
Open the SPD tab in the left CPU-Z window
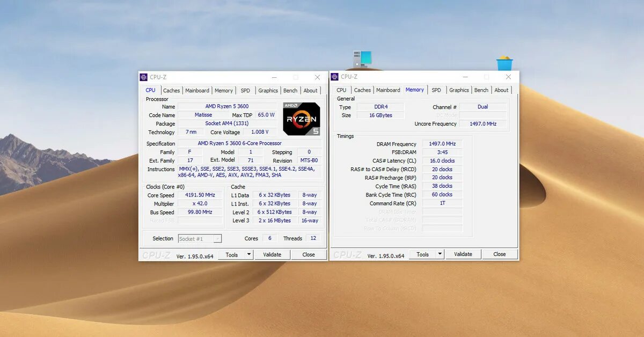245,91
